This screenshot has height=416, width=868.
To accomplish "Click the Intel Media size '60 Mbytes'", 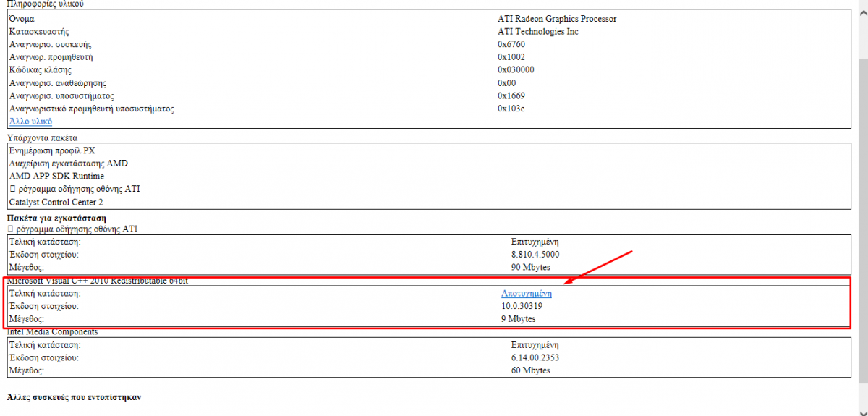I will 531,370.
